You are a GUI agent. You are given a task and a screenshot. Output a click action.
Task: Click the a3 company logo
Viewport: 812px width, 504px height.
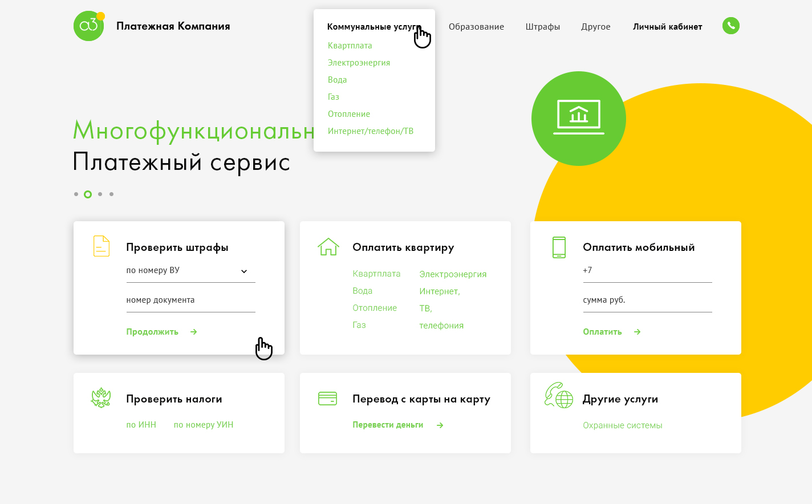pyautogui.click(x=88, y=26)
